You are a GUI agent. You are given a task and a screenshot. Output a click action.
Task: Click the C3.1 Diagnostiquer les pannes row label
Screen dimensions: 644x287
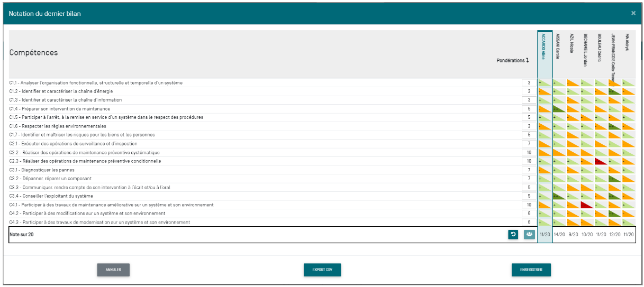point(42,170)
